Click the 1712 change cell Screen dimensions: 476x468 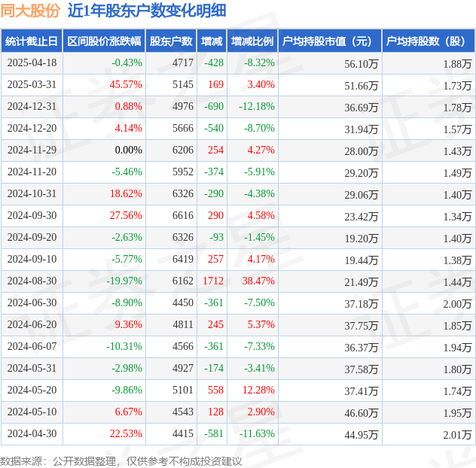(x=213, y=281)
